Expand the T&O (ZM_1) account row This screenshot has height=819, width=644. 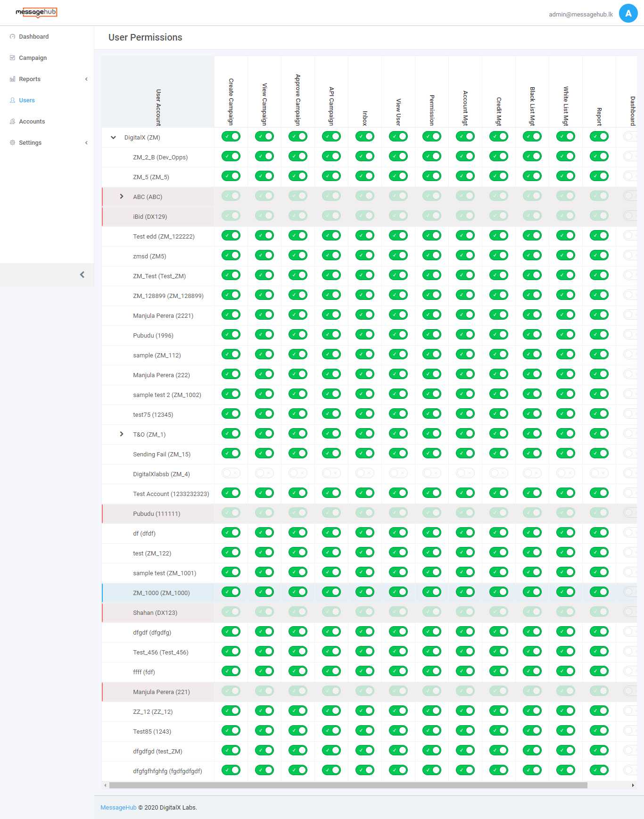[122, 434]
